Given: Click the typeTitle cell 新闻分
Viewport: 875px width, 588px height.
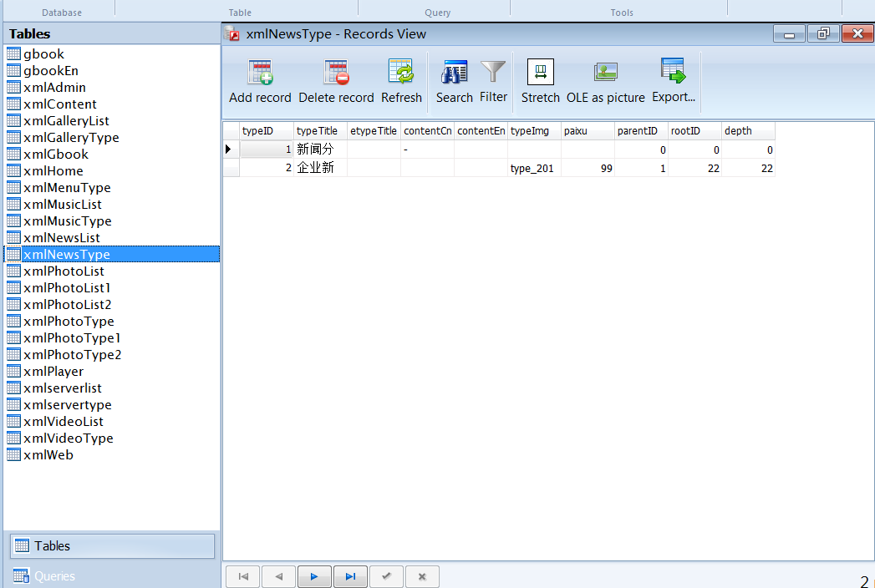Looking at the screenshot, I should coord(320,150).
